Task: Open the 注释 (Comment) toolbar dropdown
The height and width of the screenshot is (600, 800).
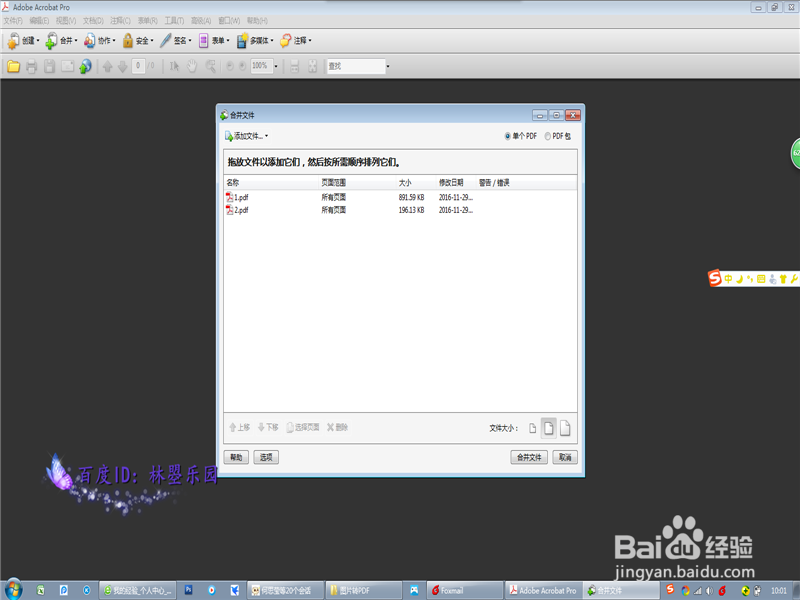Action: pos(295,40)
